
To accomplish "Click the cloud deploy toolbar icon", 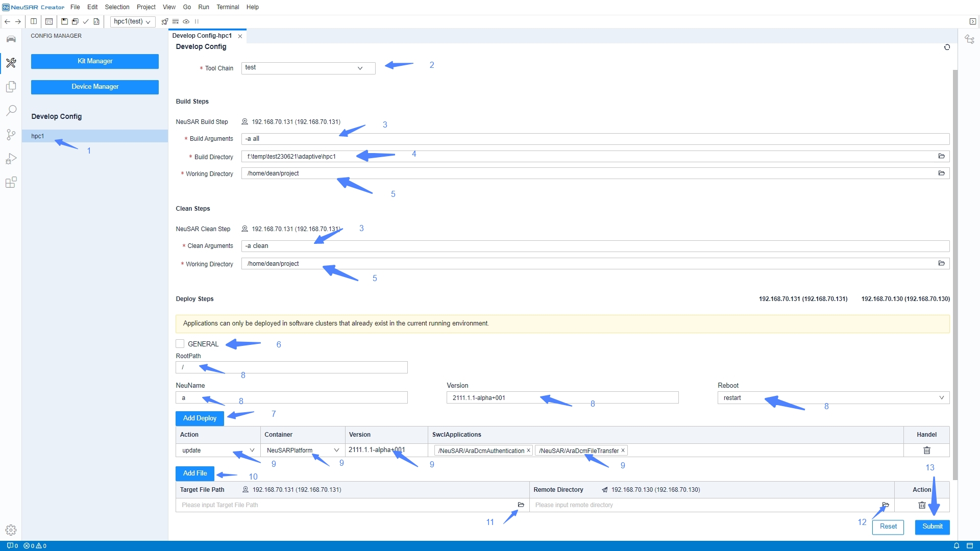I will point(186,21).
